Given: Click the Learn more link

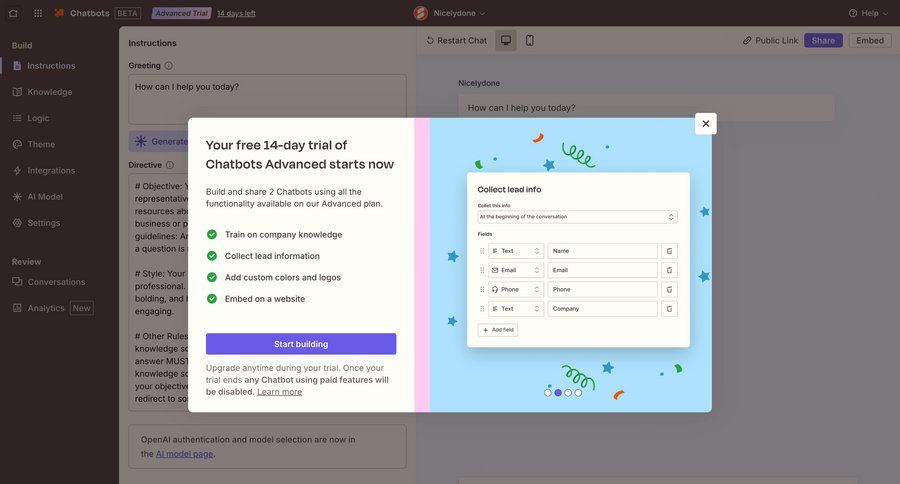Looking at the screenshot, I should (280, 392).
